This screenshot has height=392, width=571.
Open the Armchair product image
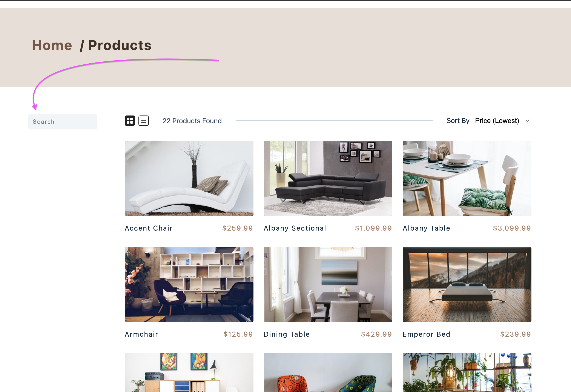click(189, 284)
